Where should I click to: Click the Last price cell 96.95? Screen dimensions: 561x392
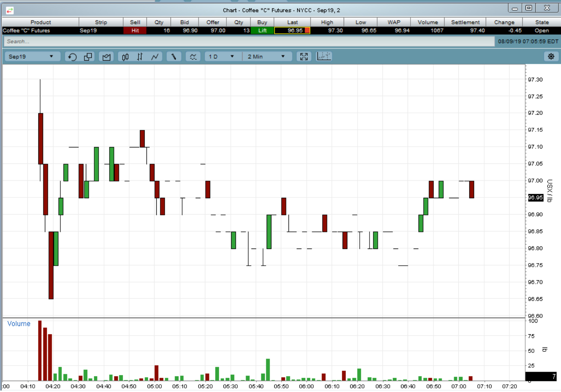(x=292, y=31)
